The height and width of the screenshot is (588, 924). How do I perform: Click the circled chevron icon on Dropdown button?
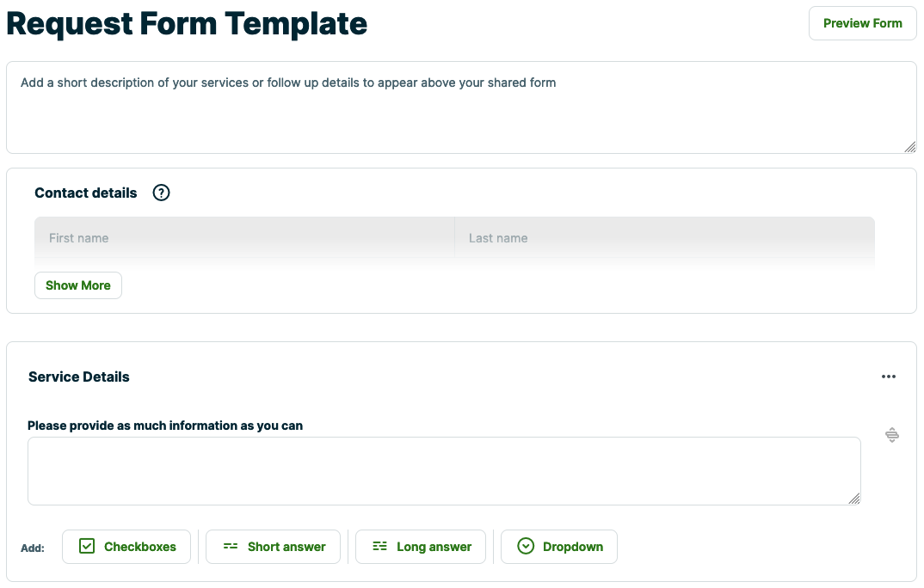(525, 546)
